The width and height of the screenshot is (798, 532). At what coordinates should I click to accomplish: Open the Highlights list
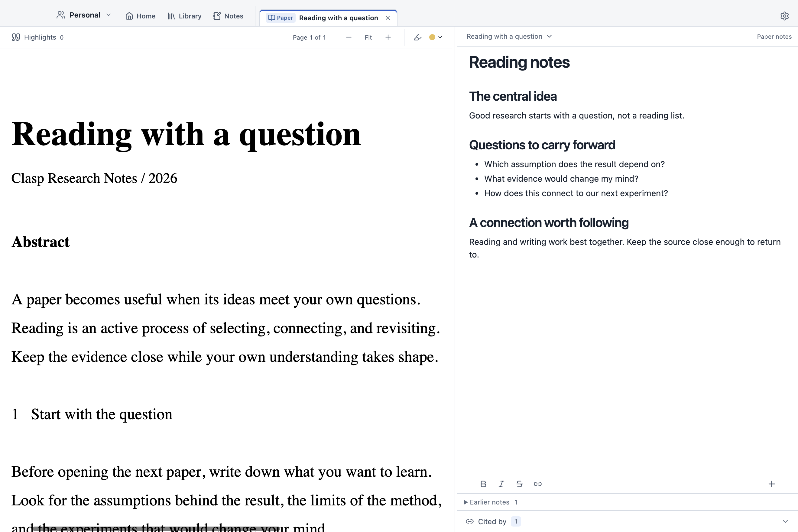click(37, 37)
